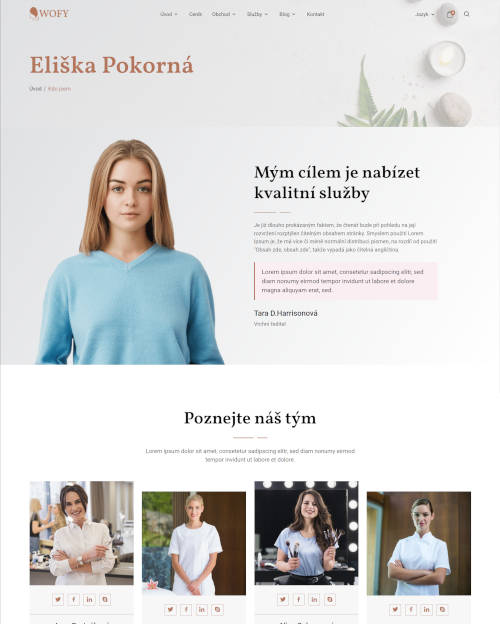Open the Blog menu

287,14
